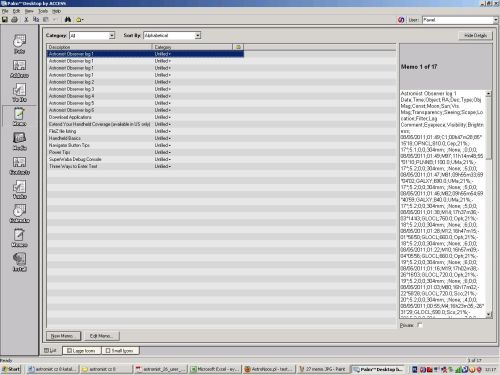Open the Tasks view in sidebar
Image resolution: width=500 pixels, height=375 pixels.
[x=19, y=189]
